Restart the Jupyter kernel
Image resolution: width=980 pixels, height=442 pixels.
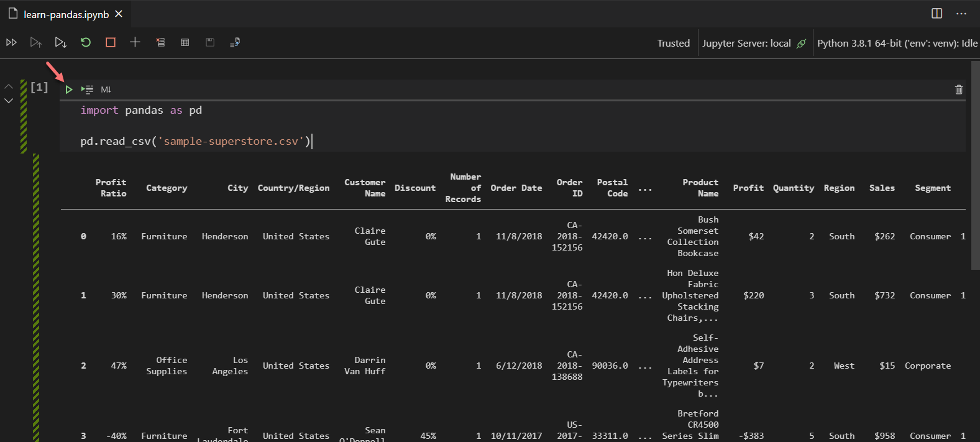[x=86, y=42]
